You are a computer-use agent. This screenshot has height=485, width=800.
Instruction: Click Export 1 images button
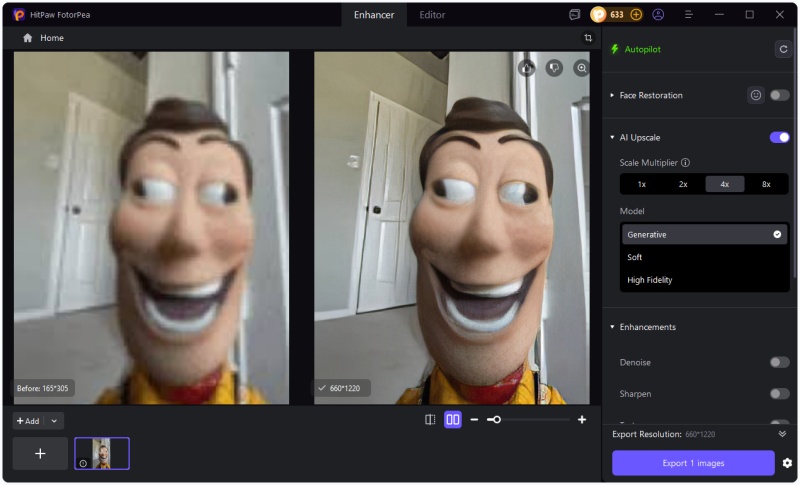point(693,463)
